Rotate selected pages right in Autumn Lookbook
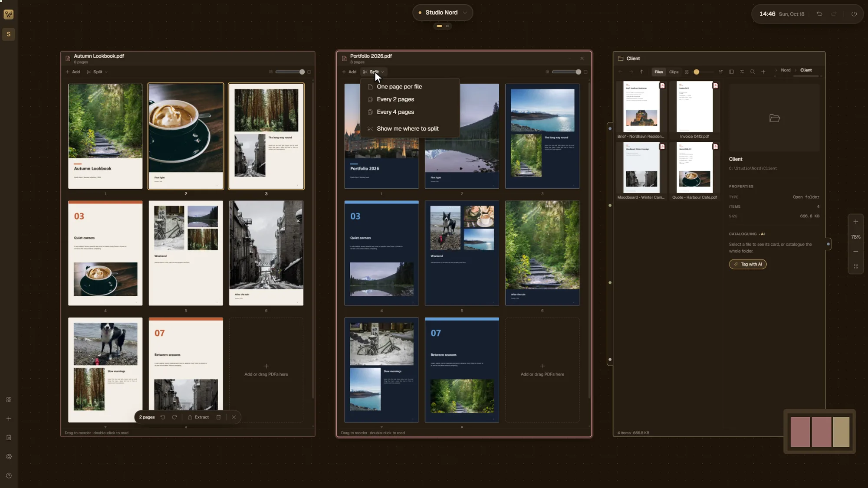This screenshot has width=868, height=488. (174, 417)
